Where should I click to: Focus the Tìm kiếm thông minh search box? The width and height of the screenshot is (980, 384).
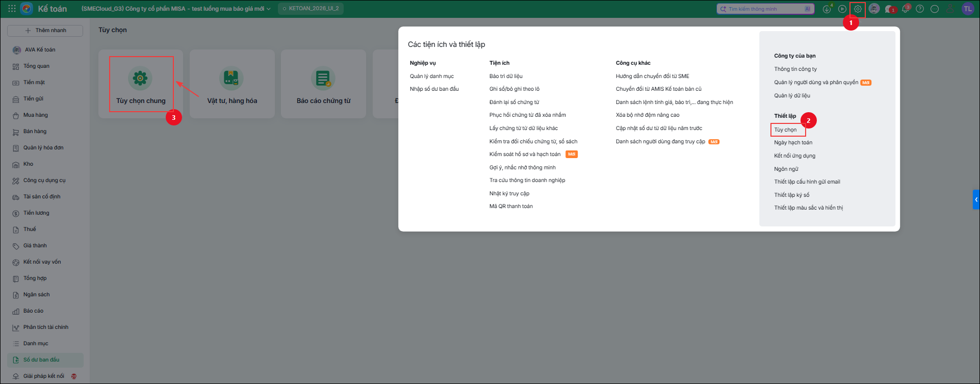click(x=764, y=9)
